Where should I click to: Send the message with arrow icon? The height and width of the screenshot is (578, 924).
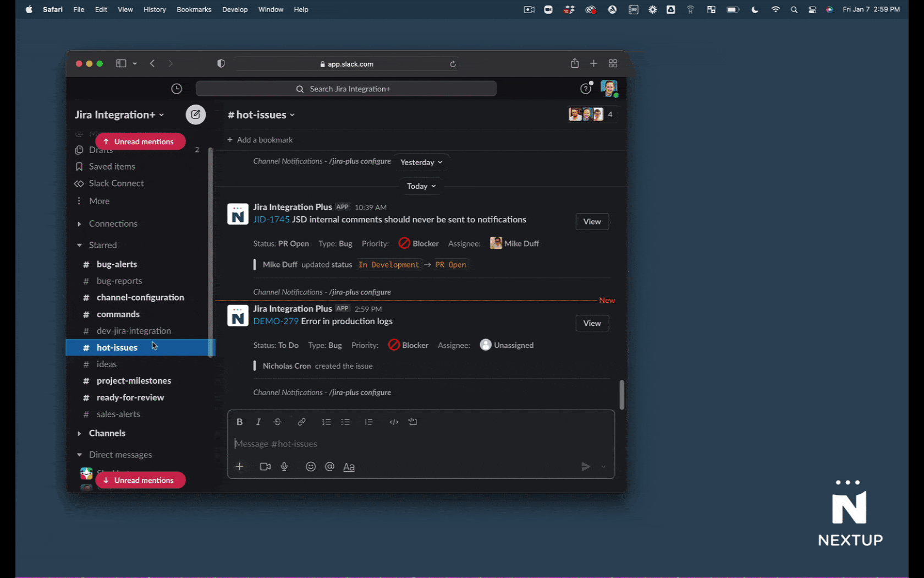click(x=586, y=466)
